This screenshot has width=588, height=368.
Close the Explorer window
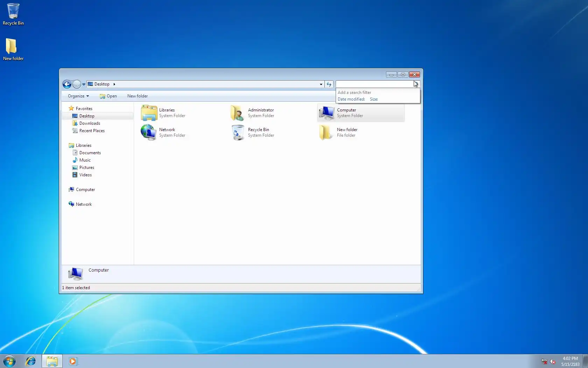click(415, 75)
